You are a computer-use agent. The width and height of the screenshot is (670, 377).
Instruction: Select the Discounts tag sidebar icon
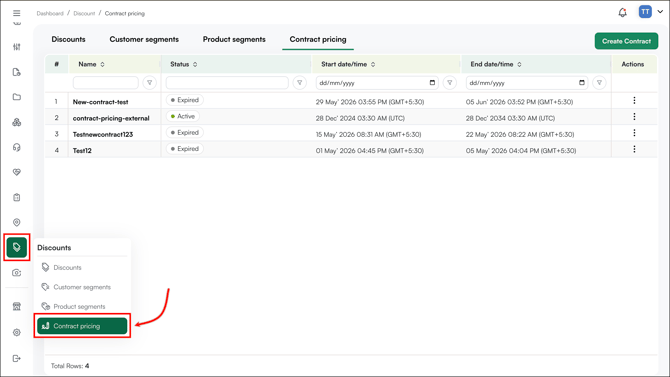17,247
